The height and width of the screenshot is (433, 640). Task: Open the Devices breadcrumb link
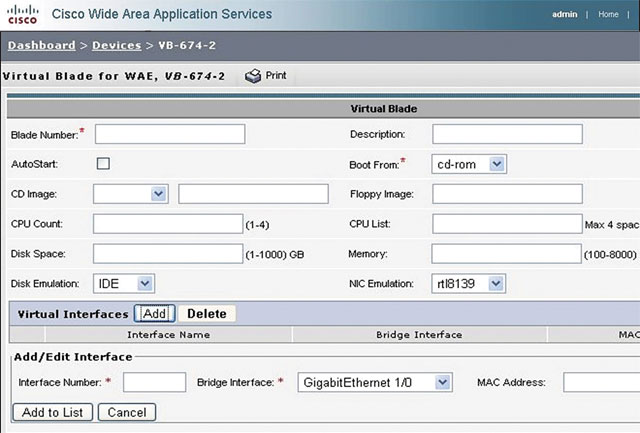click(x=117, y=45)
